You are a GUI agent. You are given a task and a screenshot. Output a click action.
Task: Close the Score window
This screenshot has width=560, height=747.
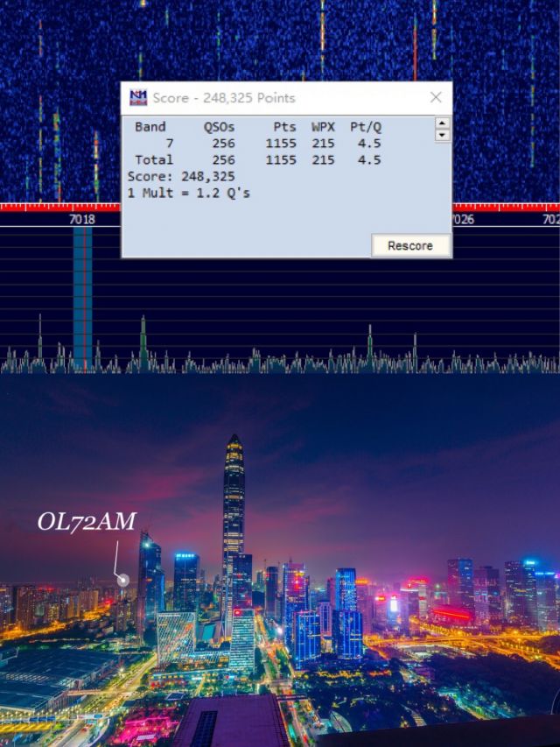pos(436,97)
